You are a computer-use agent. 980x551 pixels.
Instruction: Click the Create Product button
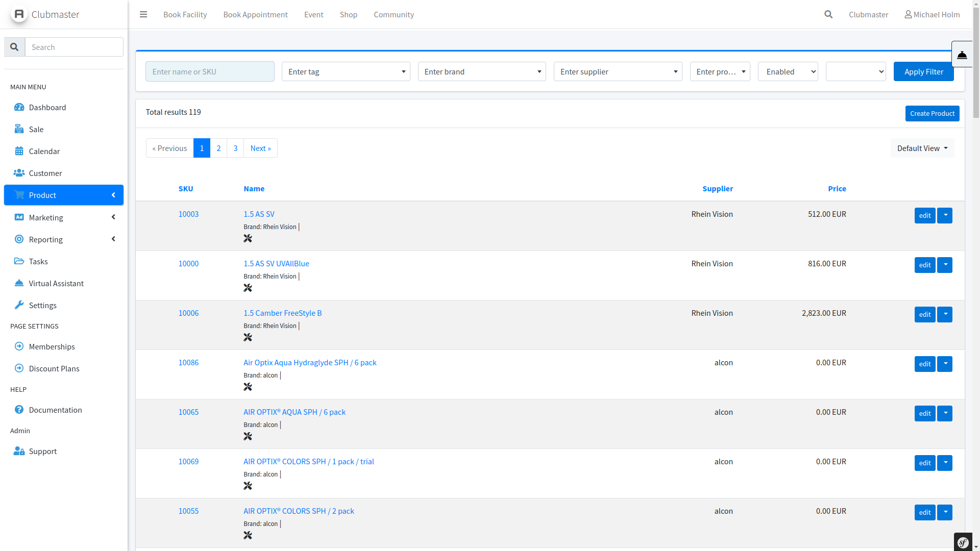click(x=932, y=113)
